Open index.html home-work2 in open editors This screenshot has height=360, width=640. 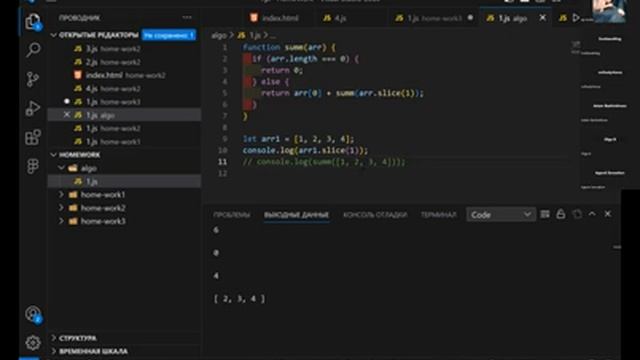[x=124, y=75]
